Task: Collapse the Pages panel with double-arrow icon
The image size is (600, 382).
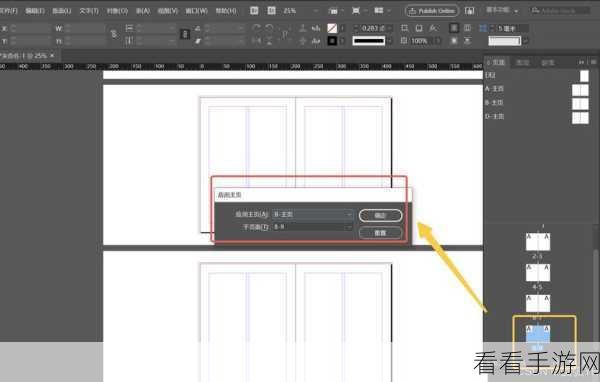Action: 582,62
